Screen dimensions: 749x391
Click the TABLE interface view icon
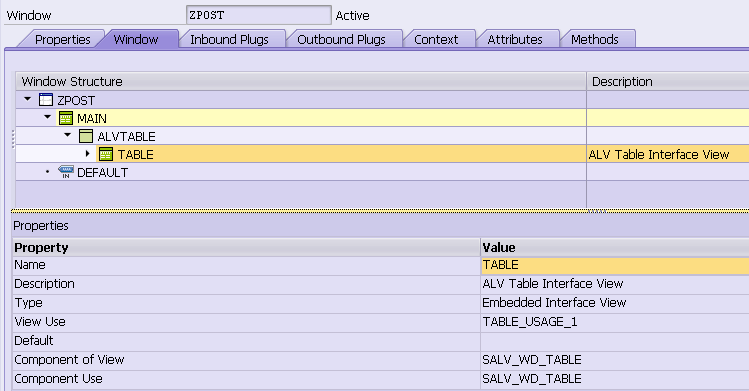(106, 154)
